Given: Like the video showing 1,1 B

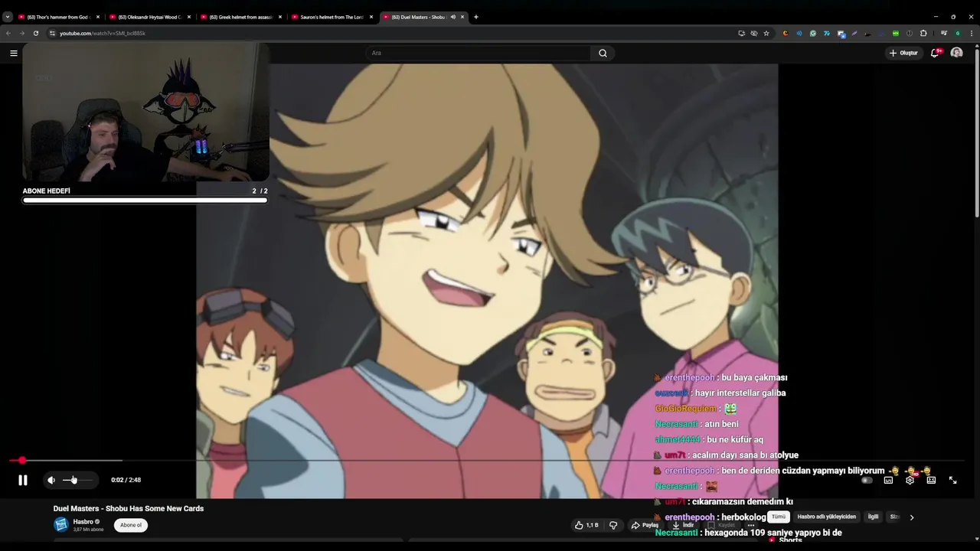Looking at the screenshot, I should tap(586, 525).
